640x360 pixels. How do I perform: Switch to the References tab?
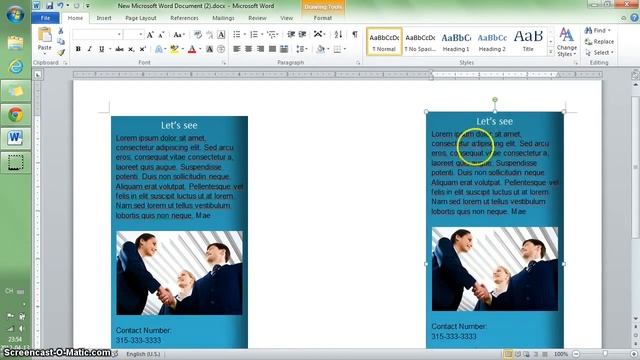(184, 18)
